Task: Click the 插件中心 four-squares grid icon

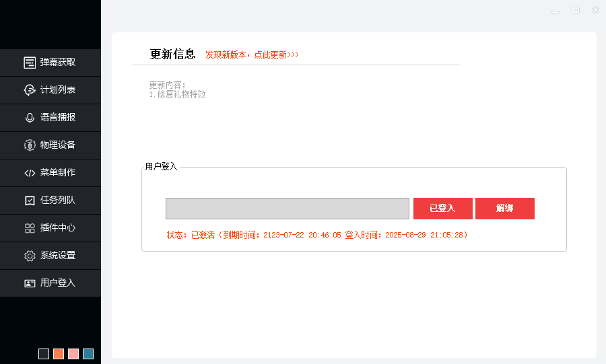Action: [30, 228]
